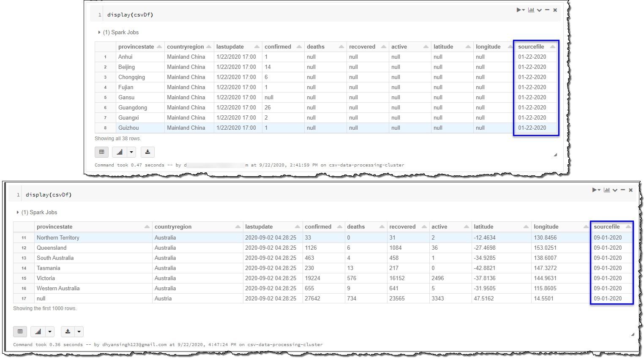Run the top display(csvDf) cell
The image size is (644, 360).
[x=519, y=10]
